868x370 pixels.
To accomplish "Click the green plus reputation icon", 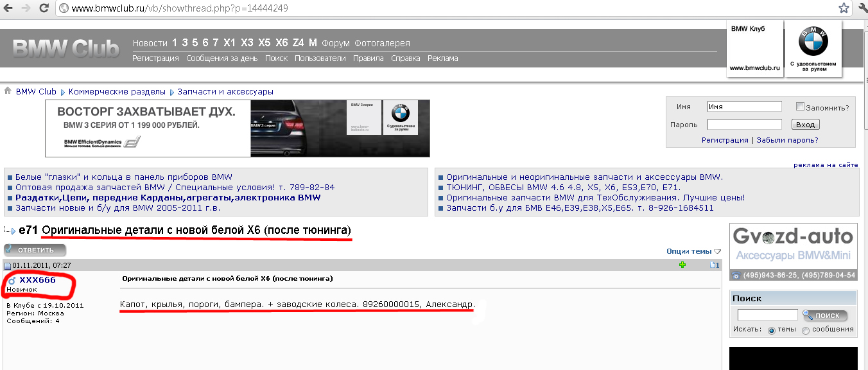I will coord(683,265).
